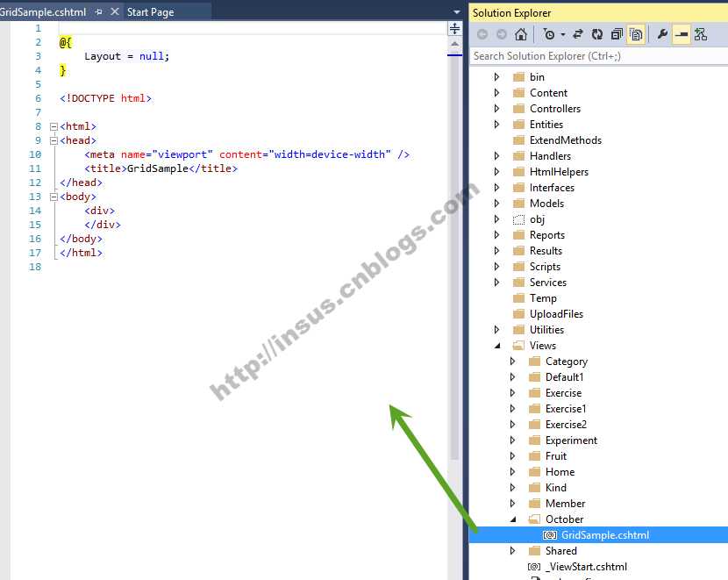Click the Back arrow in Solution Explorer
Viewport: 728px width, 580px height.
tap(482, 34)
